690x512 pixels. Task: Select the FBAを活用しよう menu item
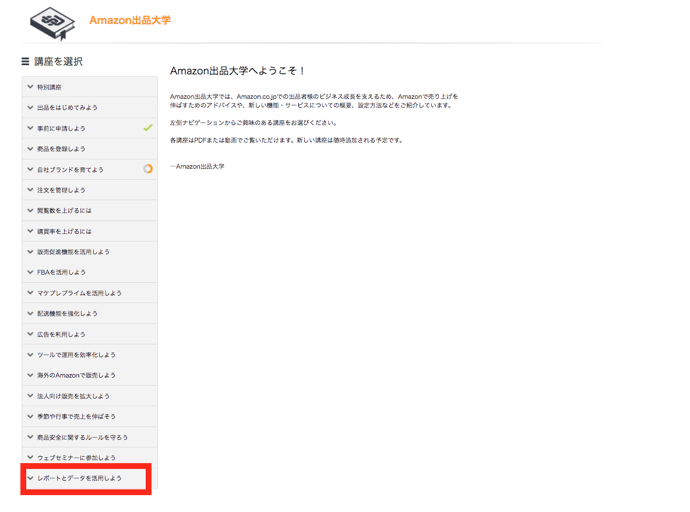61,272
